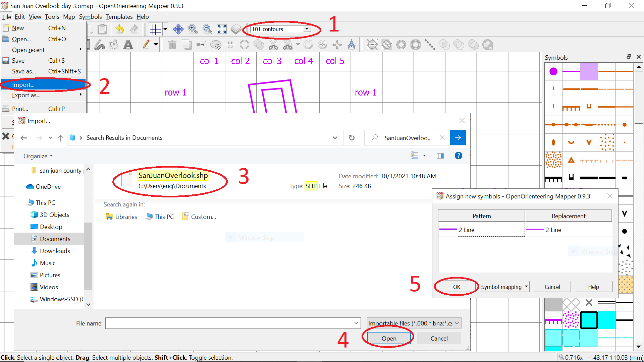The width and height of the screenshot is (644, 362).
Task: Click the Delete trash can icon
Action: pyautogui.click(x=172, y=45)
